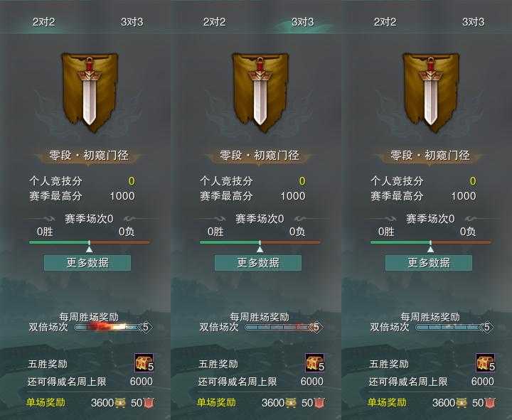
Task: Click the 双倍场次 counter showing 5 in right panel
Action: click(x=486, y=327)
